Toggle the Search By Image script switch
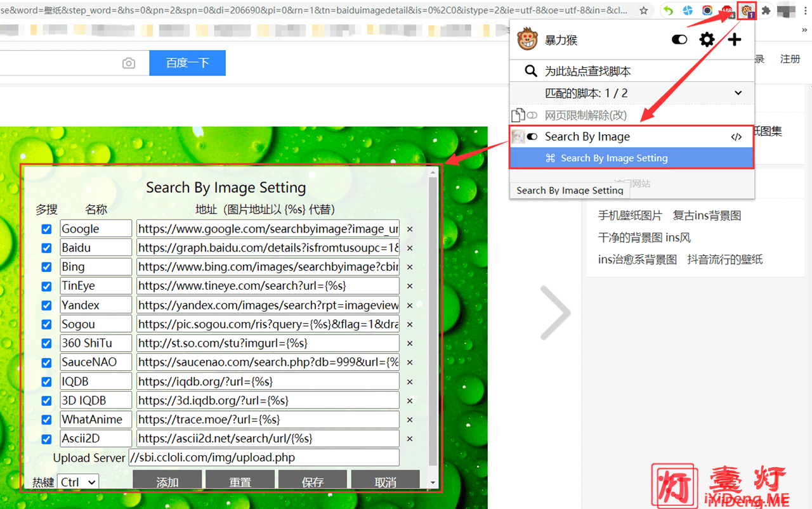This screenshot has width=812, height=509. pyautogui.click(x=532, y=137)
